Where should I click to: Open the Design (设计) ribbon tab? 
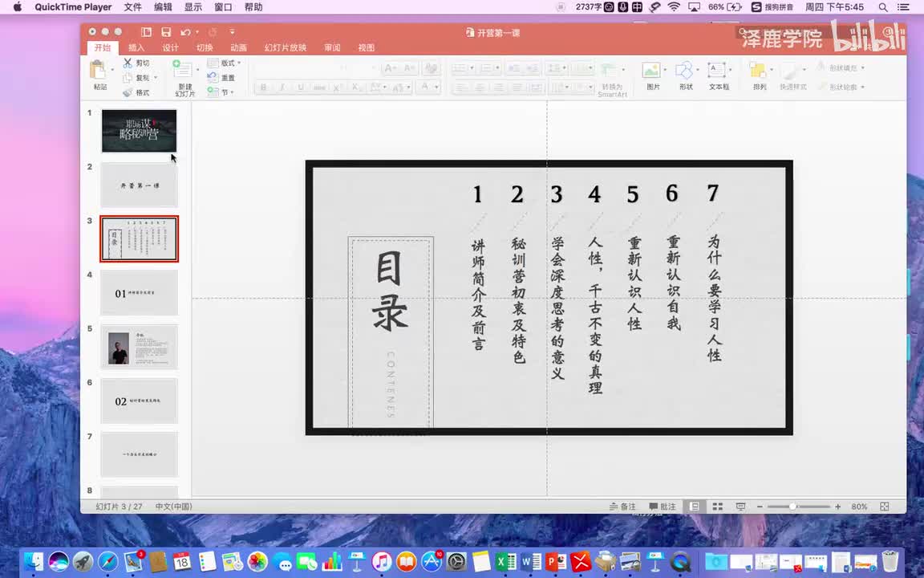coord(170,48)
